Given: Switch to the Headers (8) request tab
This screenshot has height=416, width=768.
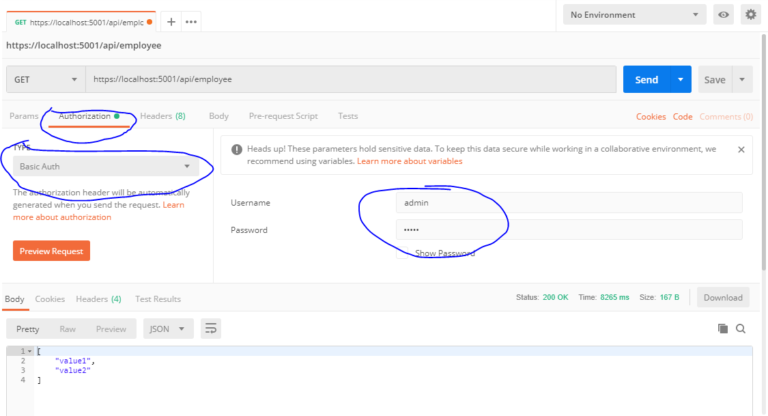Looking at the screenshot, I should coord(162,116).
